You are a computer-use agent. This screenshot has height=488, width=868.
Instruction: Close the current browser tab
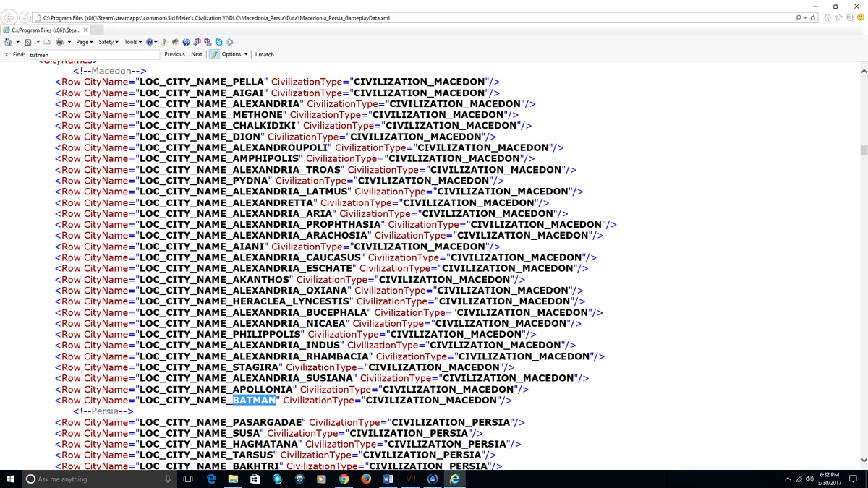(x=85, y=30)
